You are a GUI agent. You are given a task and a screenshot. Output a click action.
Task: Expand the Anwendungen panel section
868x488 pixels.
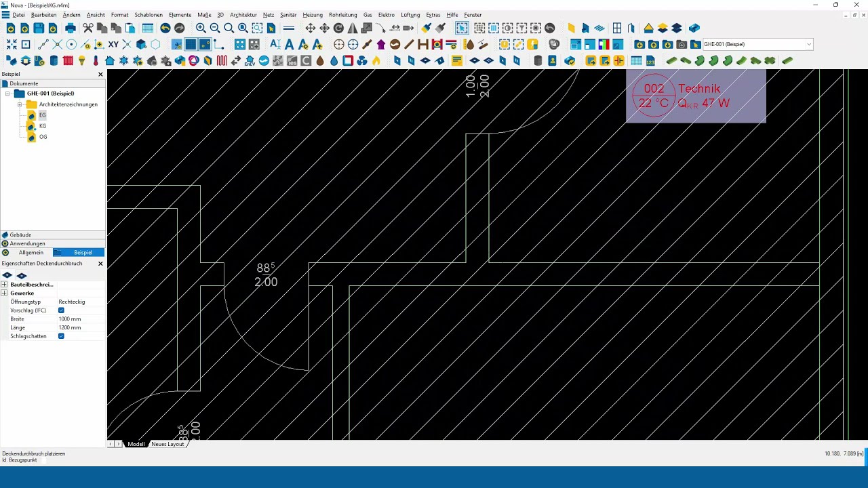coord(53,243)
